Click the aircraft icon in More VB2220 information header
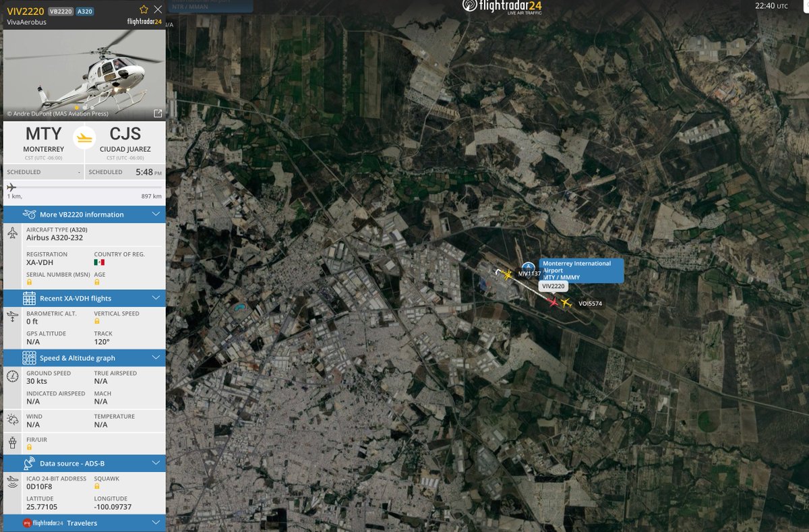This screenshot has height=532, width=809. click(29, 214)
